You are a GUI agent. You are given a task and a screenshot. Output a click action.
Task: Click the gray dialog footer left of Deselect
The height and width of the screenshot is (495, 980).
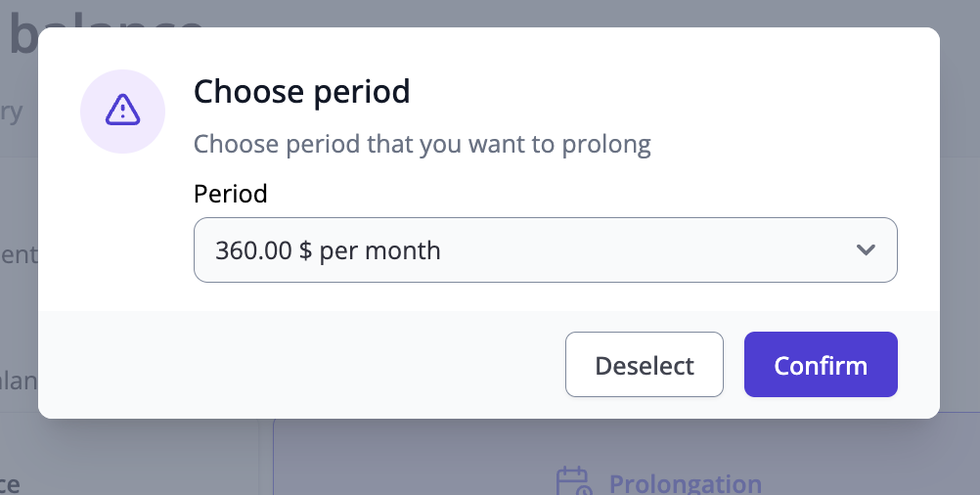[x=293, y=365]
